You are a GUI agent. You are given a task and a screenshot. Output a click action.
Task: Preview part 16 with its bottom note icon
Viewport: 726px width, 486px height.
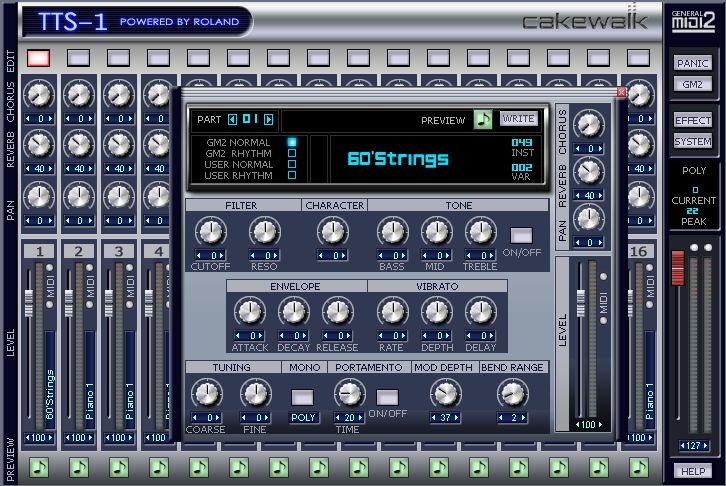639,467
